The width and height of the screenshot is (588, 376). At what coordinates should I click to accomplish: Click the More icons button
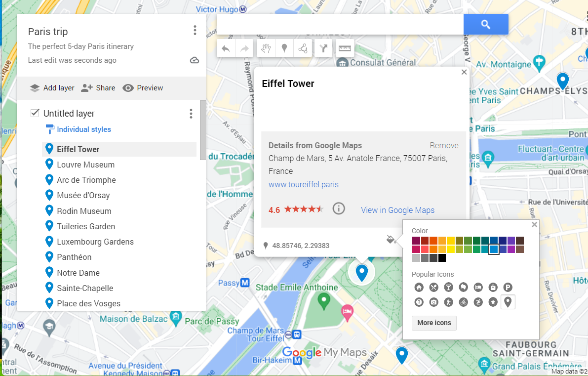tap(433, 323)
